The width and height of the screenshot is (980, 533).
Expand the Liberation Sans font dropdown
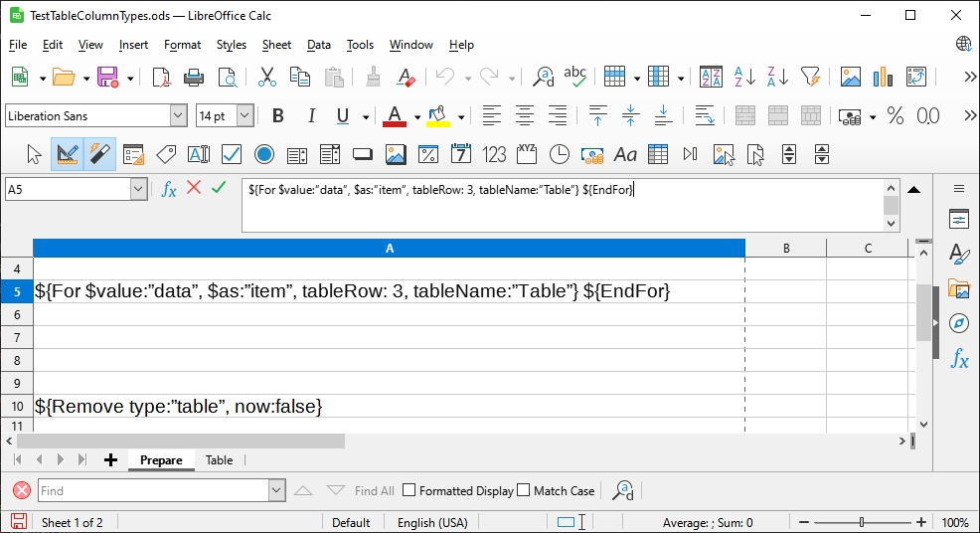pos(178,116)
